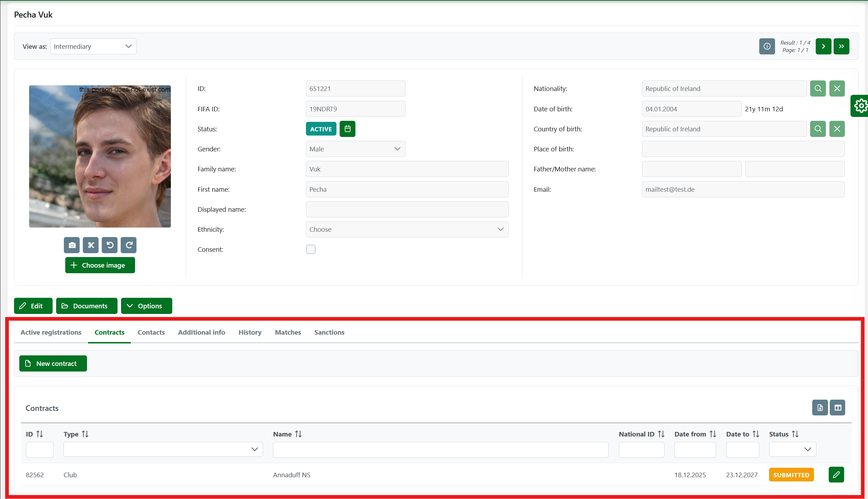Open the Sanctions tab
868x499 pixels.
click(x=329, y=332)
